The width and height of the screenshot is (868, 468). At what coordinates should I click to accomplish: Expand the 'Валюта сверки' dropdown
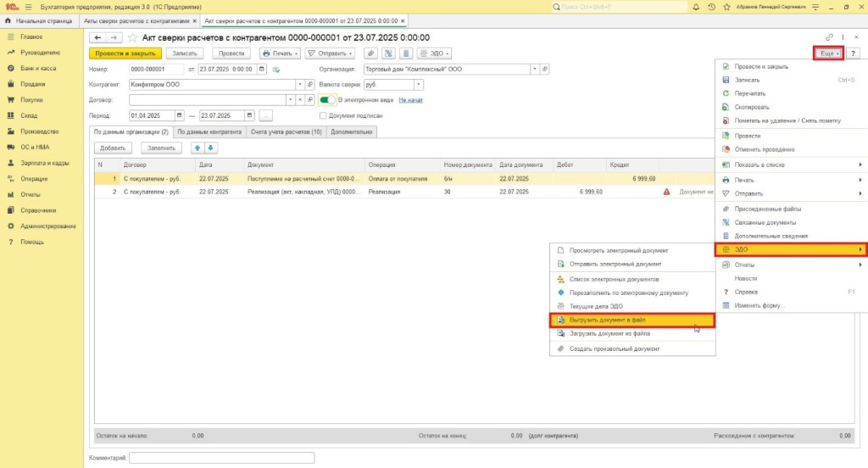(420, 85)
